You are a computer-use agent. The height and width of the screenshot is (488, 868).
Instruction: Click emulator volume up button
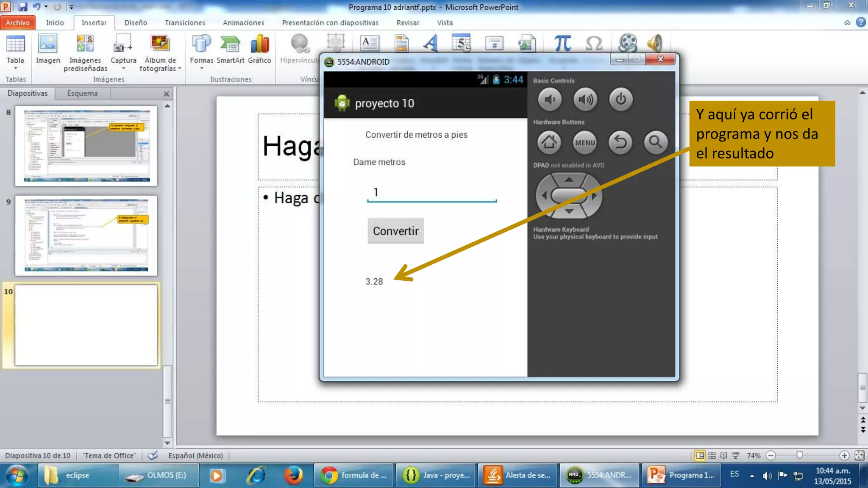tap(585, 100)
